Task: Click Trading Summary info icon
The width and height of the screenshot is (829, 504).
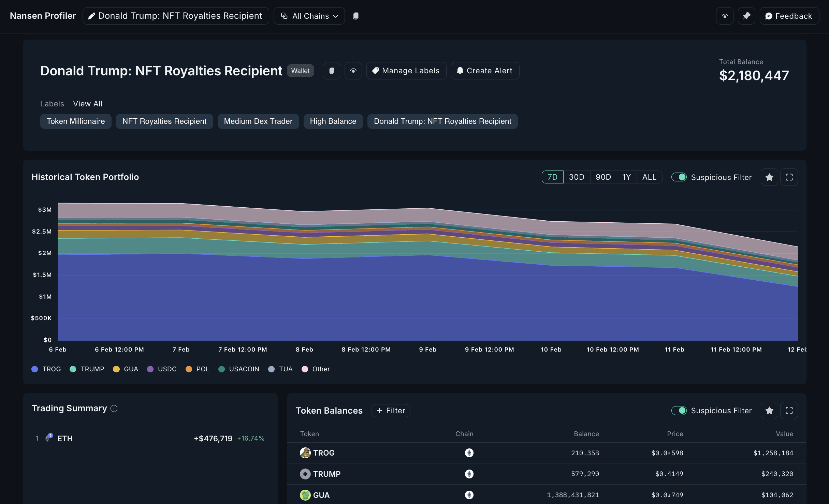Action: pyautogui.click(x=114, y=409)
